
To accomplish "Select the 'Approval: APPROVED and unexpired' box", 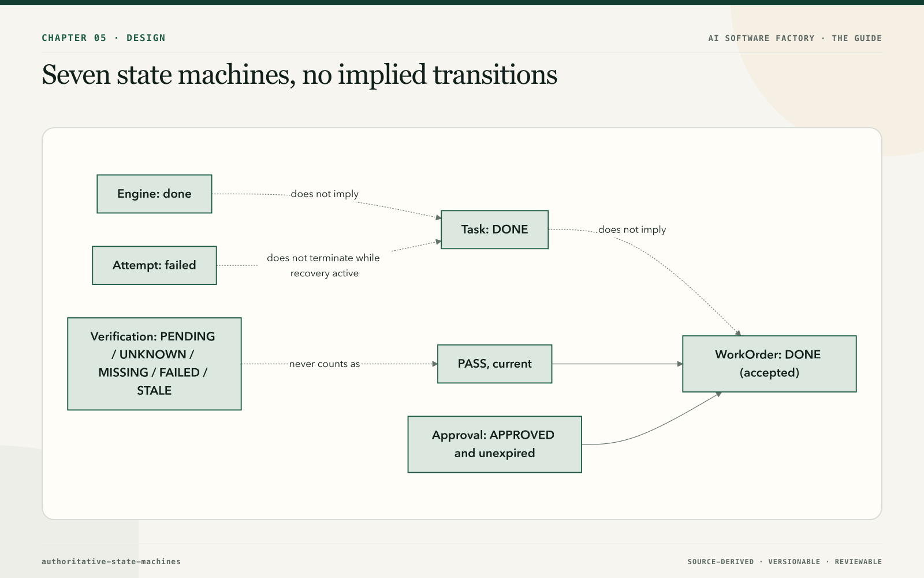I will [x=494, y=444].
